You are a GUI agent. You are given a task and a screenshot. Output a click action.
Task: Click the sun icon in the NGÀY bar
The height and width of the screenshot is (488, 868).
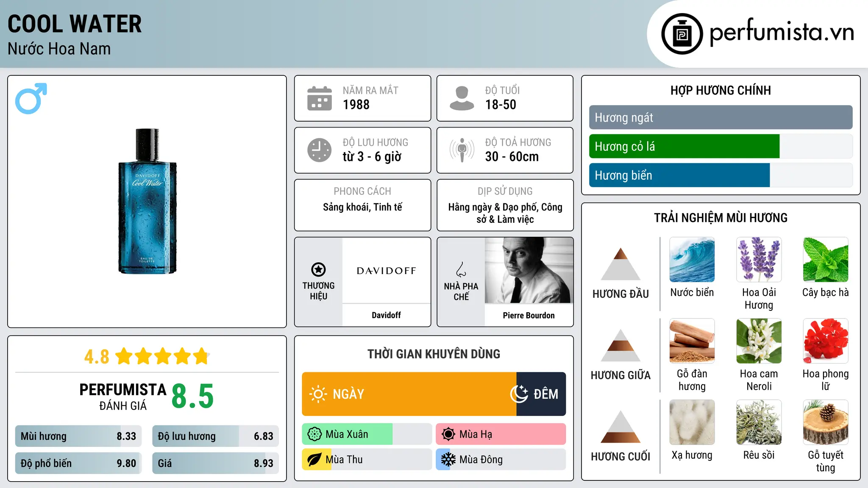(x=318, y=394)
